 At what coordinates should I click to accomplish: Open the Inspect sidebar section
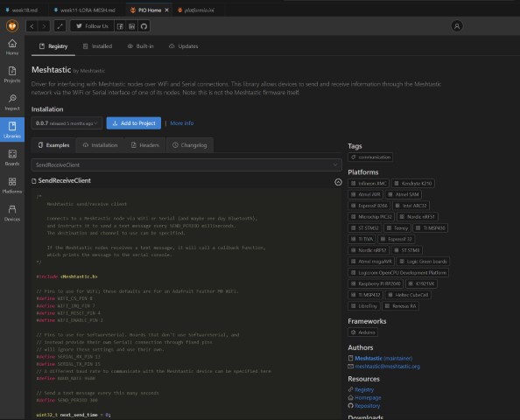click(12, 102)
